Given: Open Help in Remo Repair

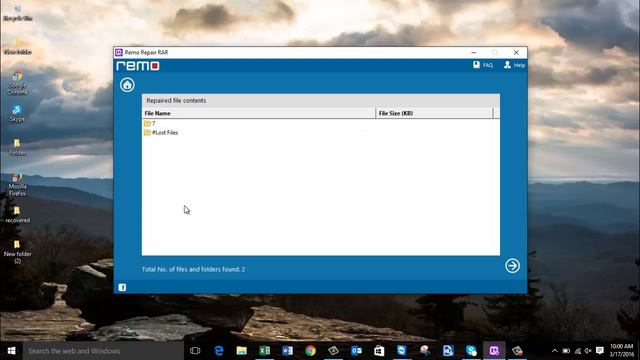Looking at the screenshot, I should tap(514, 65).
